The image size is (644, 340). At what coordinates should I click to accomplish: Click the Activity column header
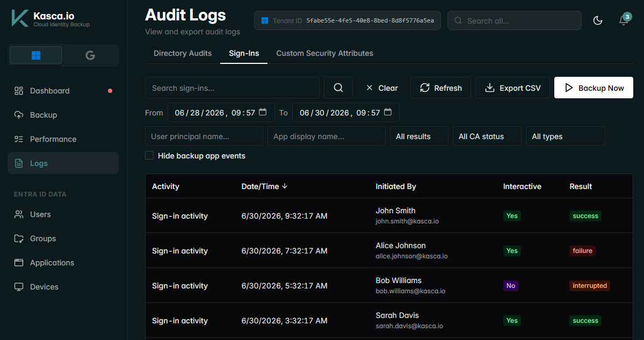point(165,186)
